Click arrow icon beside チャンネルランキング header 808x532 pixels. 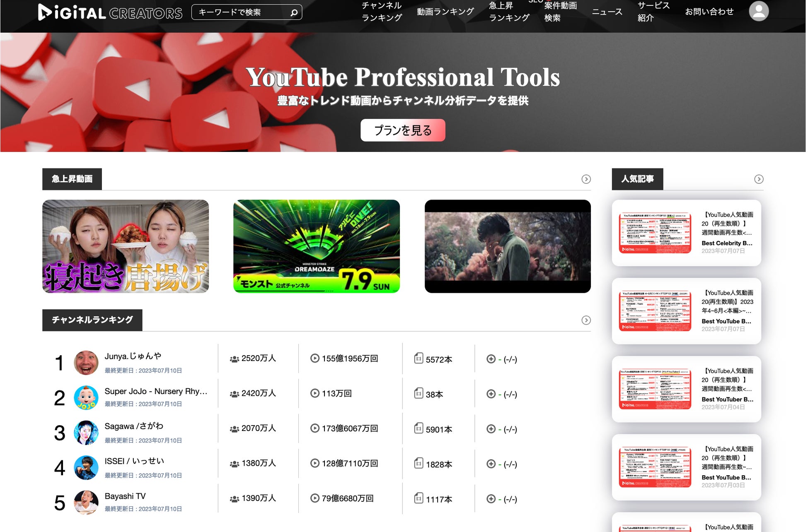(586, 320)
